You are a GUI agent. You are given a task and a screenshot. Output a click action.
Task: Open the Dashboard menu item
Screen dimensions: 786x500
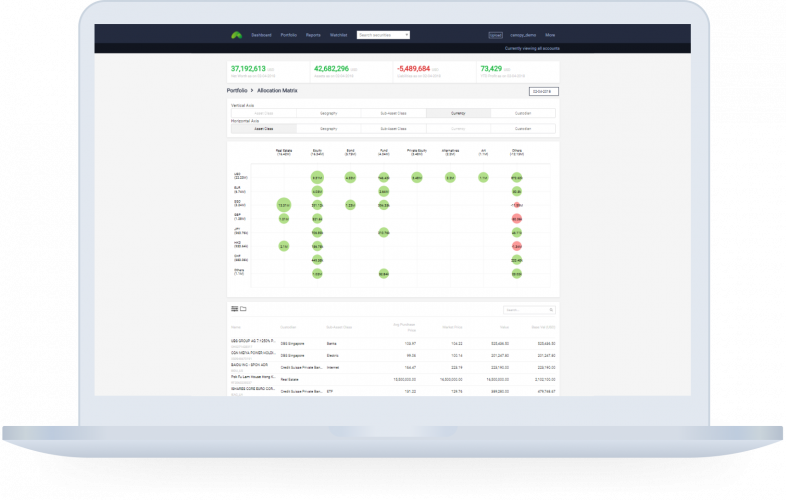(x=261, y=35)
